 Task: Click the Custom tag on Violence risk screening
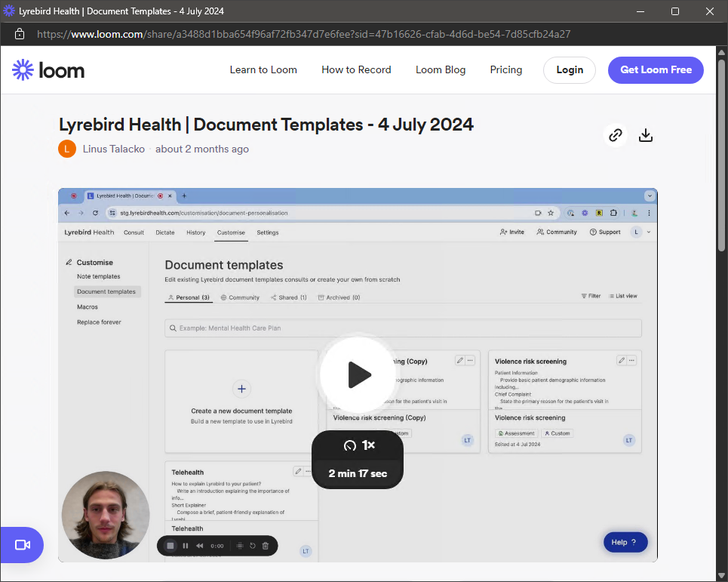(x=558, y=433)
